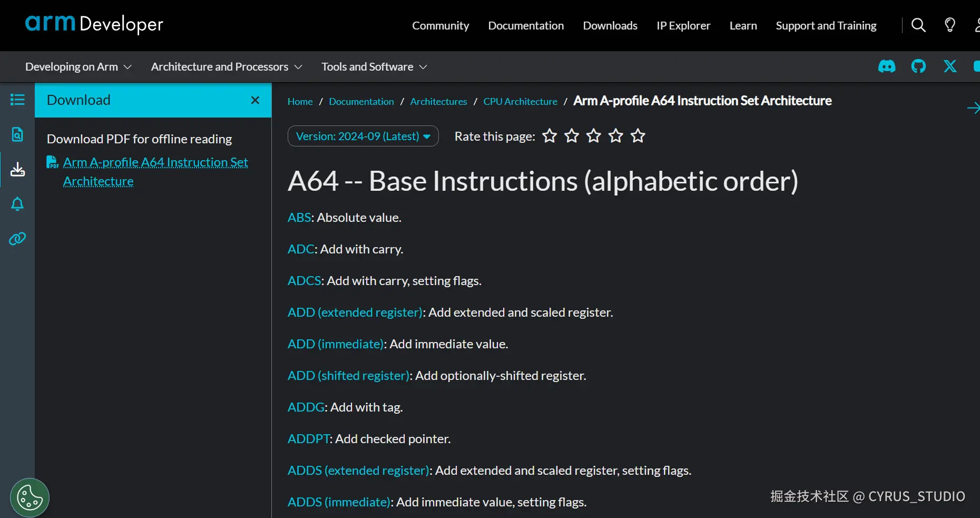Go to the Downloads menu item

610,25
